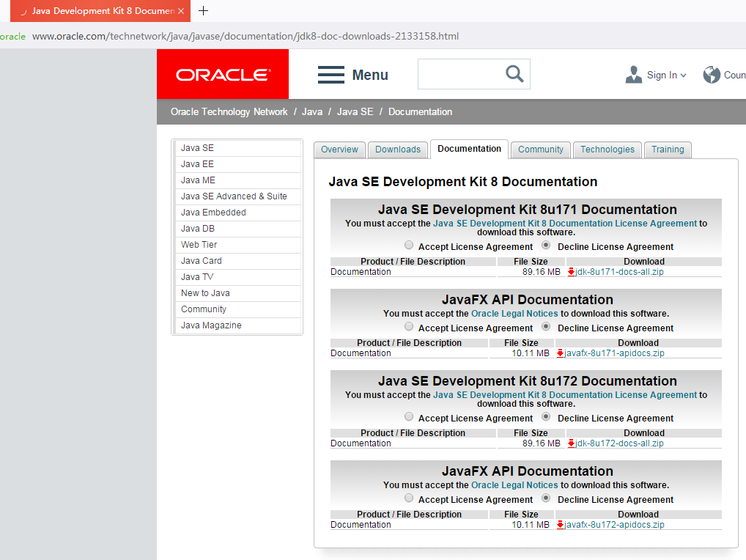Viewport: 746px width, 560px height.
Task: Go to the Training tab
Action: 668,150
